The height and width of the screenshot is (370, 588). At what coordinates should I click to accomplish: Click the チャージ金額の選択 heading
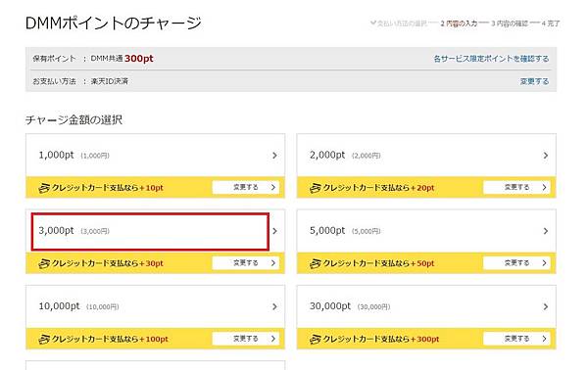73,119
